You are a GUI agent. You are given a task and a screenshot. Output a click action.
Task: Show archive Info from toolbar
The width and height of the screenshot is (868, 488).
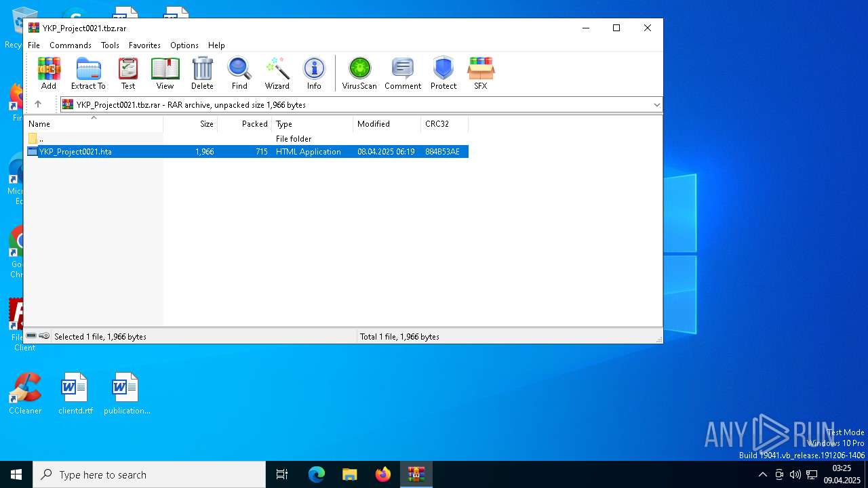pyautogui.click(x=314, y=73)
